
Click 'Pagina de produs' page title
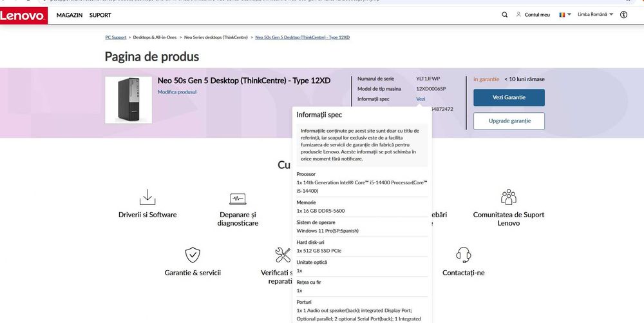(x=152, y=56)
